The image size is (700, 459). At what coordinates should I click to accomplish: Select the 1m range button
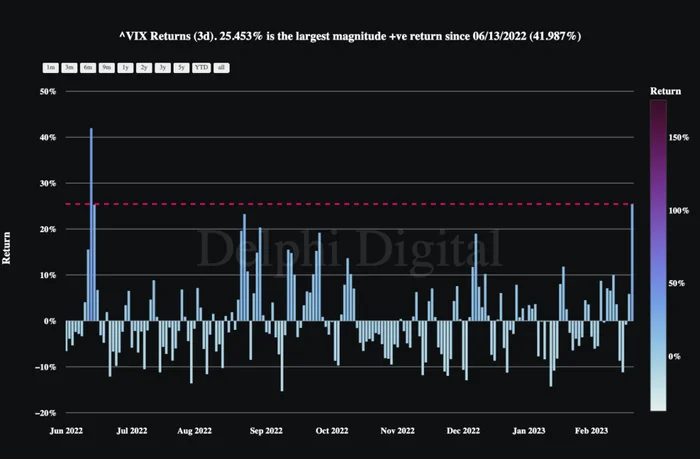(50, 67)
